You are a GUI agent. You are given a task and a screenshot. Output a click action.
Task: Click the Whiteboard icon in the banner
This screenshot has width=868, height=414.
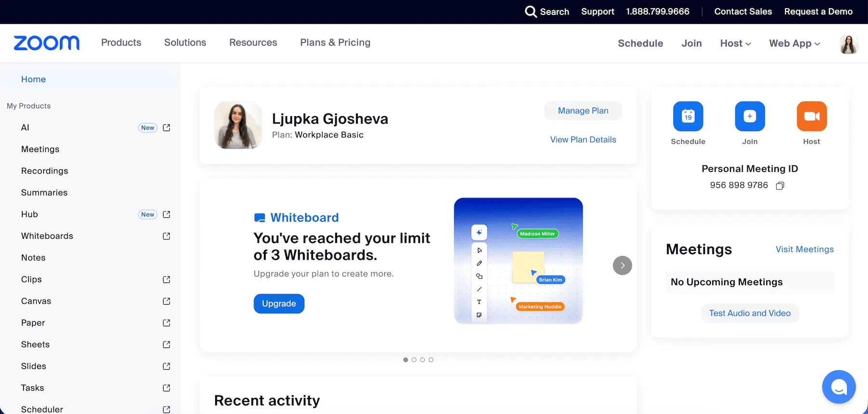(259, 218)
